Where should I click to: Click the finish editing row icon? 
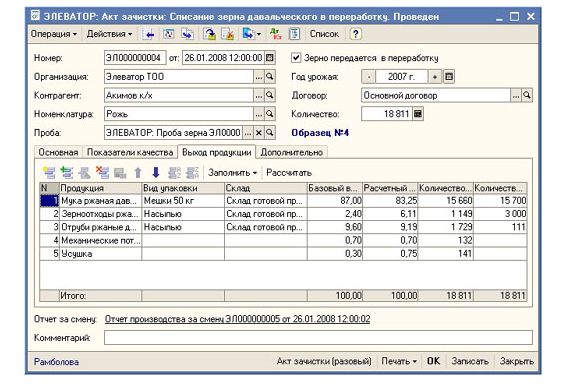pyautogui.click(x=120, y=173)
